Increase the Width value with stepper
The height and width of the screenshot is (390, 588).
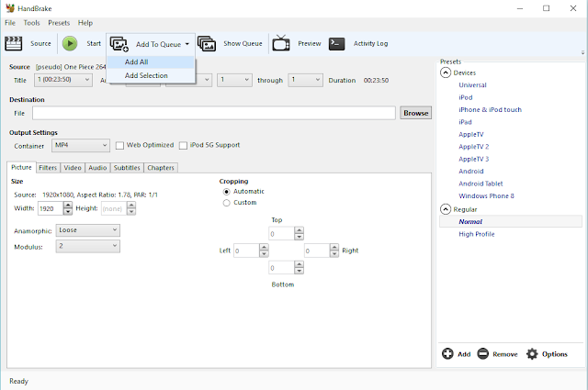[68, 206]
